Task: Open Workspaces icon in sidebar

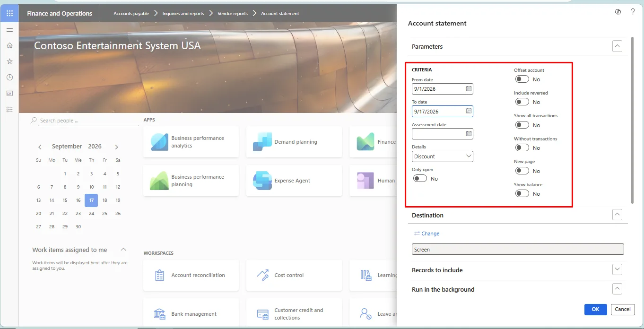Action: pyautogui.click(x=9, y=93)
